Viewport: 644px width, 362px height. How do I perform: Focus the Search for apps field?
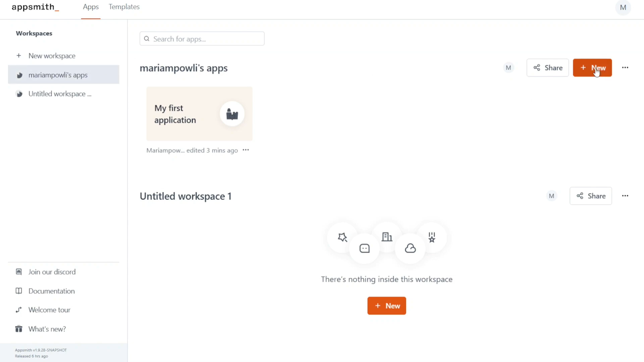pyautogui.click(x=202, y=39)
